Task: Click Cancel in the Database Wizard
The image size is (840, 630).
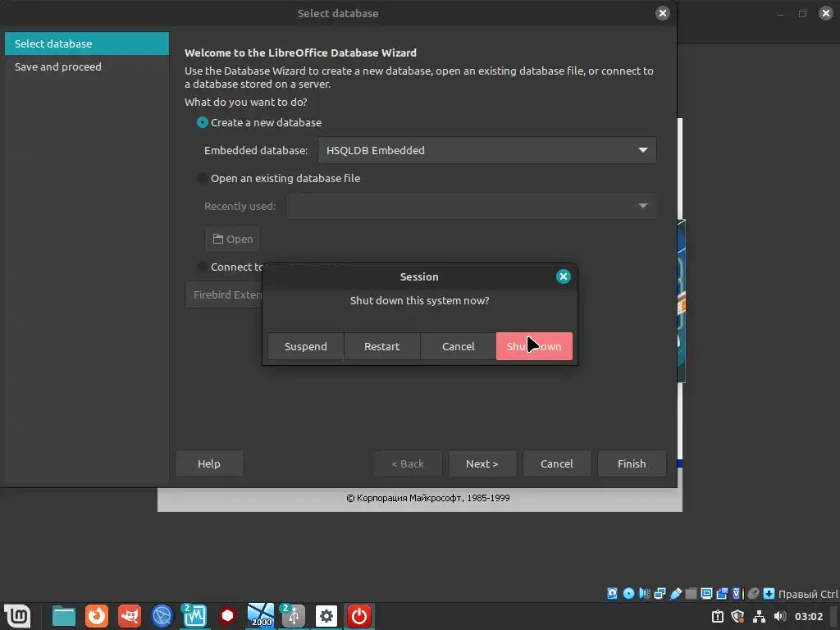Action: pos(557,463)
